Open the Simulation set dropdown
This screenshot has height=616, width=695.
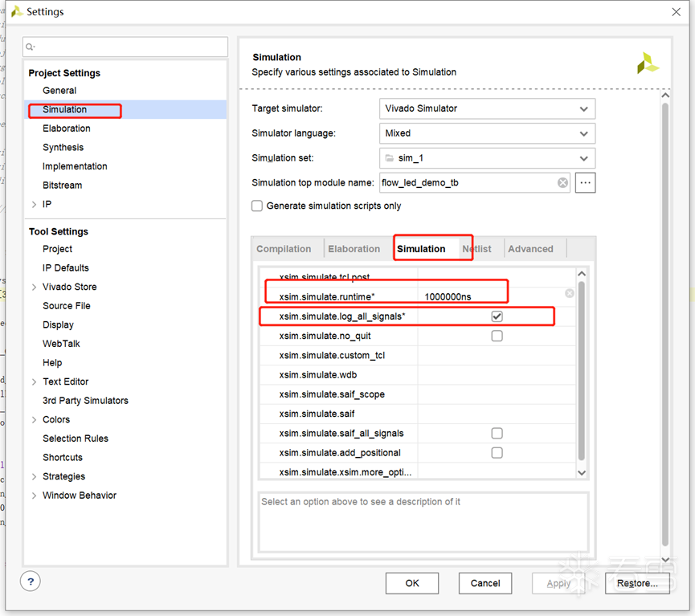coord(487,158)
